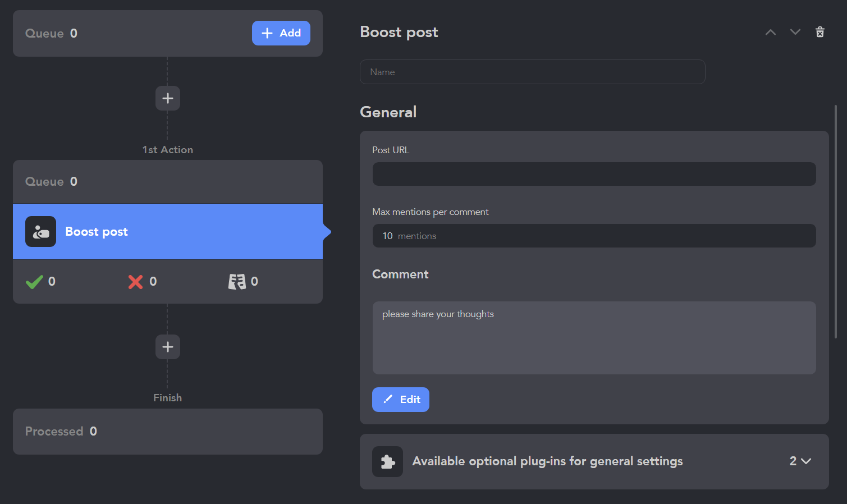Click the Max mentions per comment field
The width and height of the screenshot is (847, 504).
point(594,236)
